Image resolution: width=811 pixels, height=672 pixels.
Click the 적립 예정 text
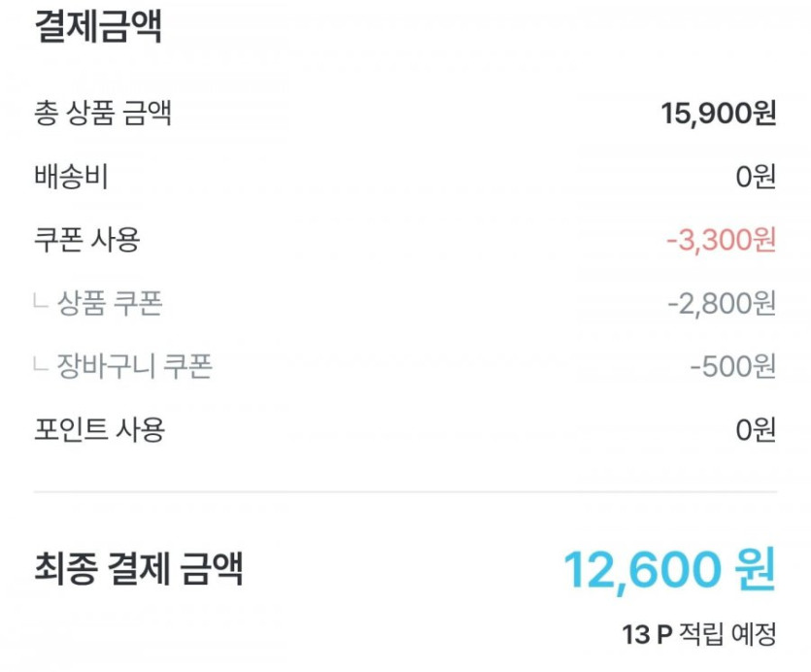coord(728,635)
